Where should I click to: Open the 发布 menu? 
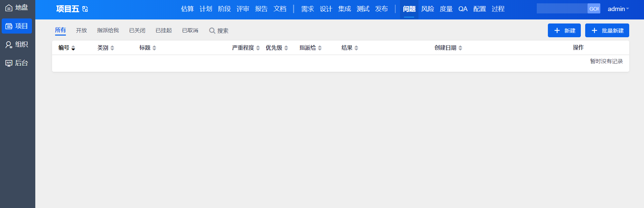[381, 9]
